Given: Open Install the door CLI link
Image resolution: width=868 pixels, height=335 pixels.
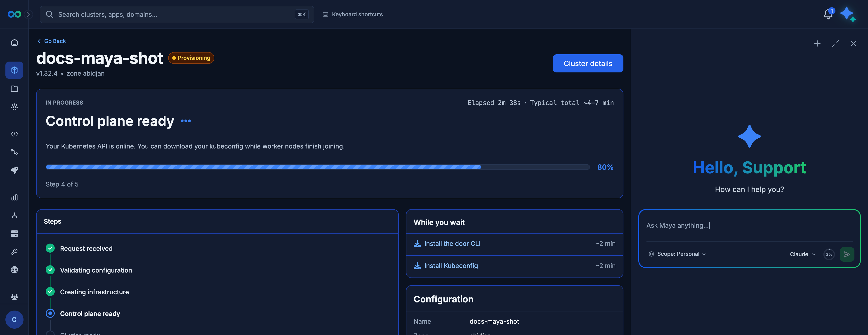Looking at the screenshot, I should 452,244.
